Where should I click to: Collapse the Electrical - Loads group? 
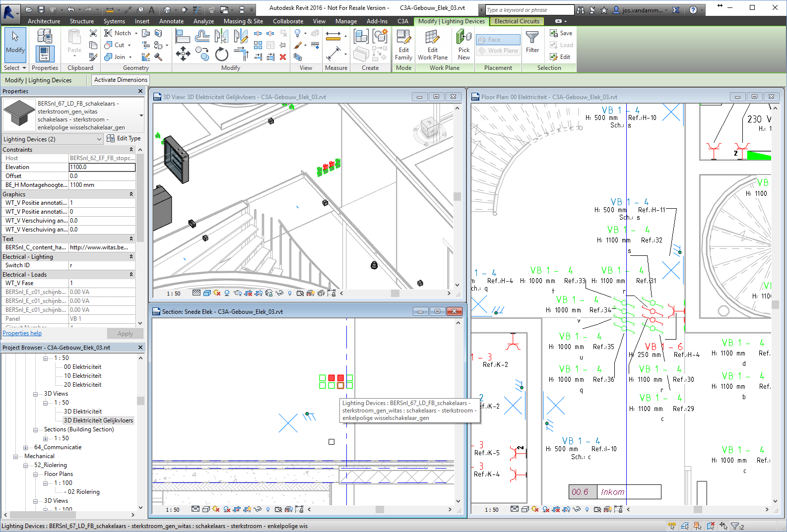131,275
